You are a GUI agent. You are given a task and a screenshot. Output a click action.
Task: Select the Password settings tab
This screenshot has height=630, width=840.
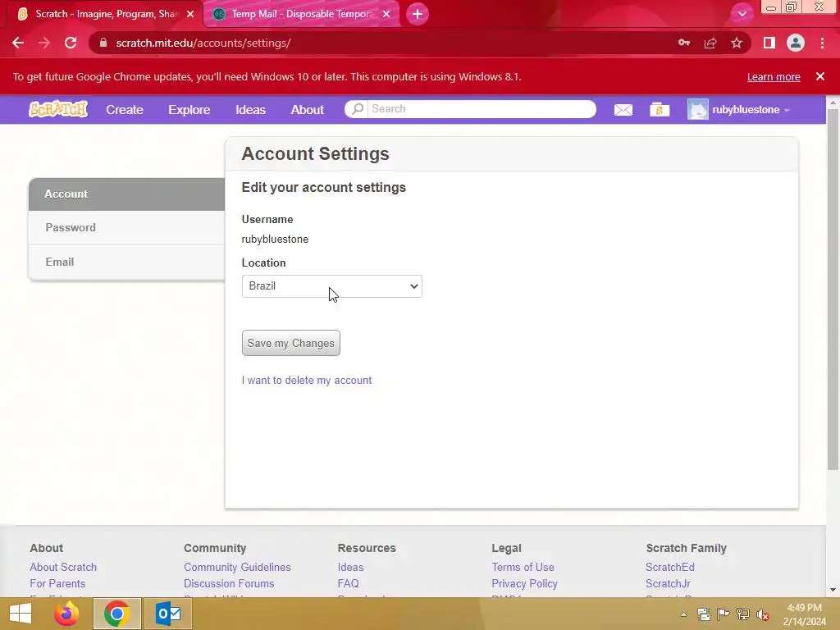[x=126, y=228]
